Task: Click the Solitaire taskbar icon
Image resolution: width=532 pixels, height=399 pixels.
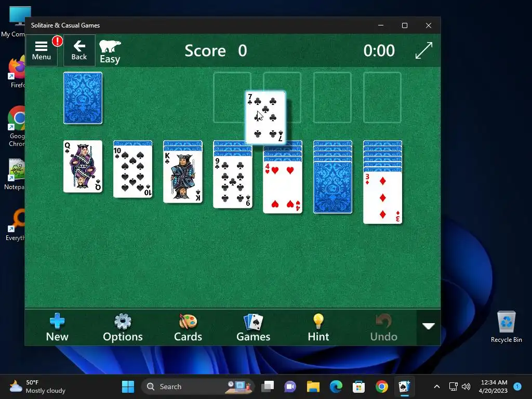Action: coord(404,387)
